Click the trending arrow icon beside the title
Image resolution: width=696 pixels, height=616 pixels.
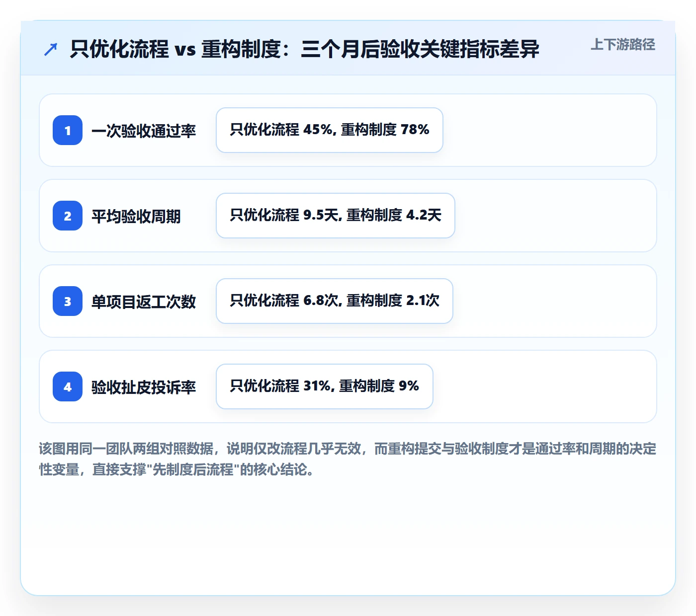51,49
